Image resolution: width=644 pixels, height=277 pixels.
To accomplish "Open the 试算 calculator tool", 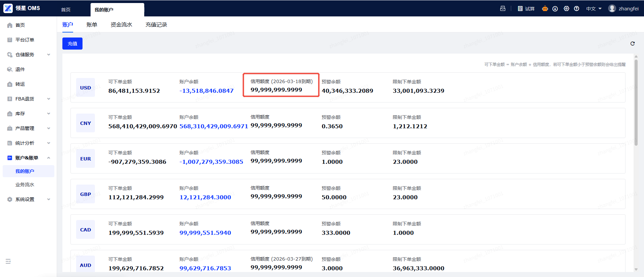I will [526, 9].
